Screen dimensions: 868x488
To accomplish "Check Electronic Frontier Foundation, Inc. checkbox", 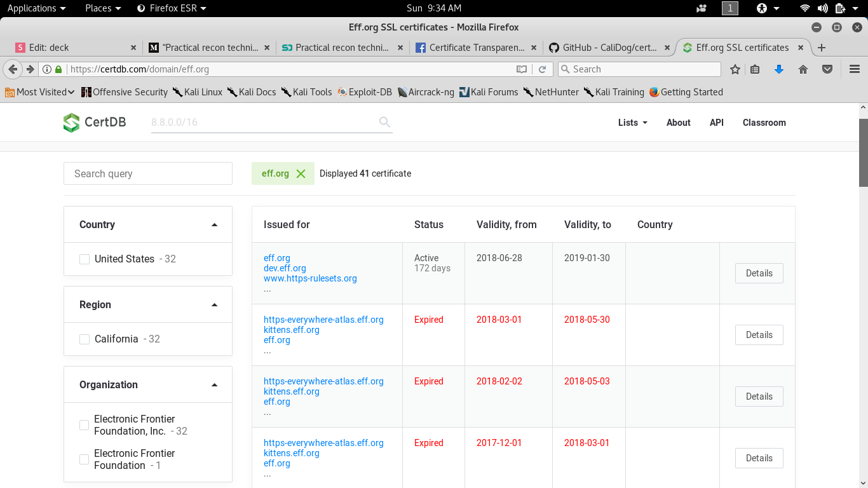I will [84, 425].
